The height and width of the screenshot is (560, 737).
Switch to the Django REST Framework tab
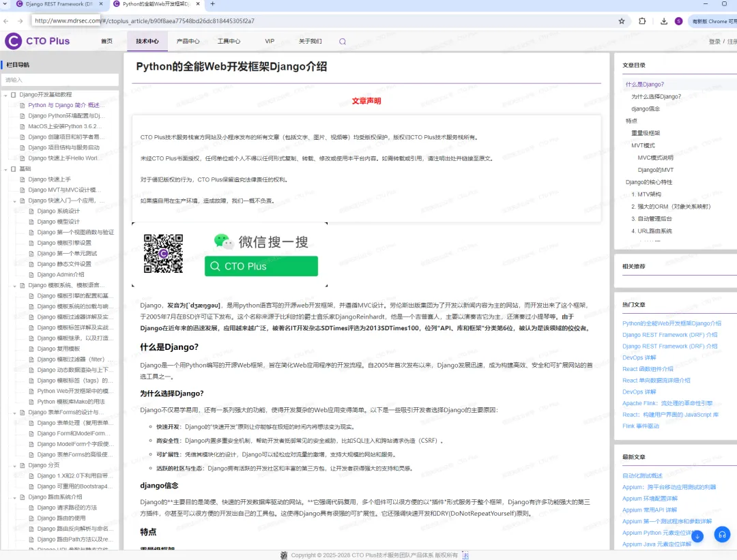59,4
